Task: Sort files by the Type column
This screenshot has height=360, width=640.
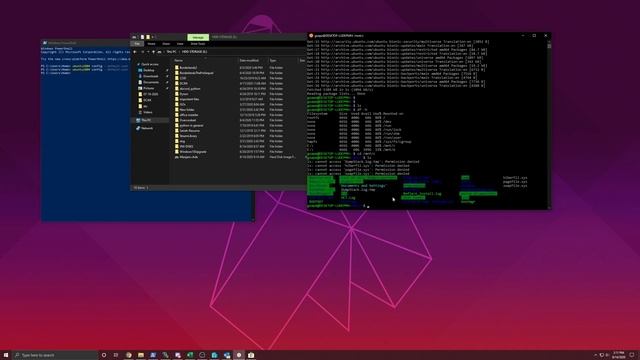Action: (x=273, y=60)
